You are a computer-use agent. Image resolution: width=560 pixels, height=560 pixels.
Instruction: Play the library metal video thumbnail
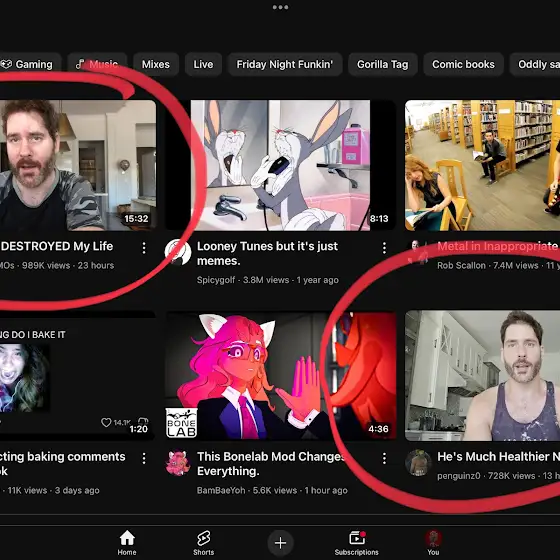tap(482, 165)
